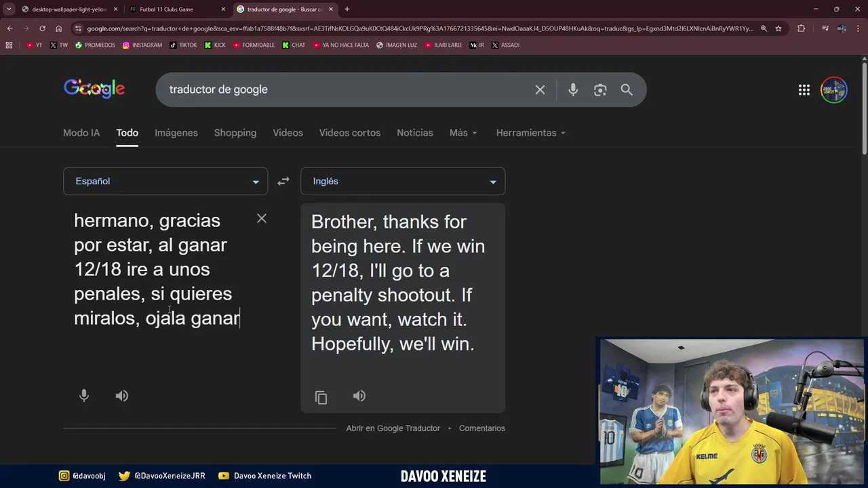Open the Español source language dropdown
The height and width of the screenshot is (488, 868).
point(165,181)
